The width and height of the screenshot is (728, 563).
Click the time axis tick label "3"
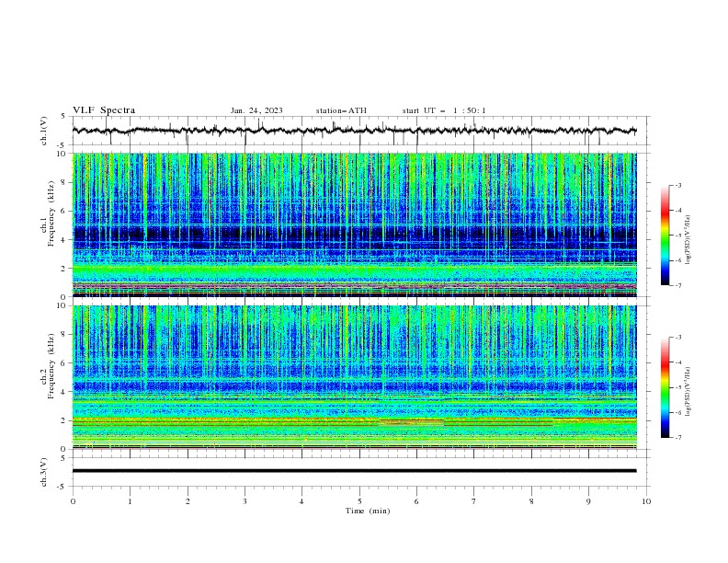[x=245, y=501]
